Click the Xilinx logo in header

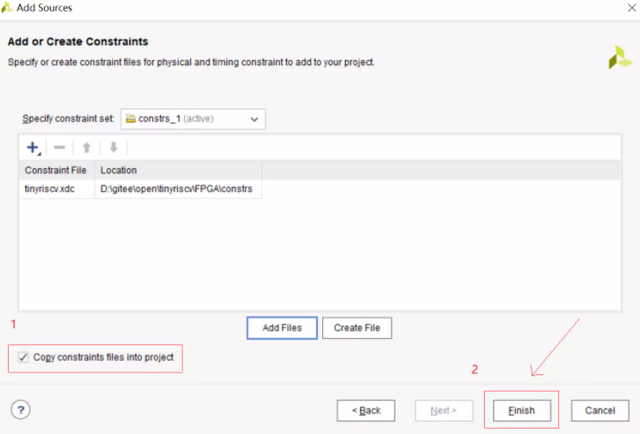[x=620, y=57]
